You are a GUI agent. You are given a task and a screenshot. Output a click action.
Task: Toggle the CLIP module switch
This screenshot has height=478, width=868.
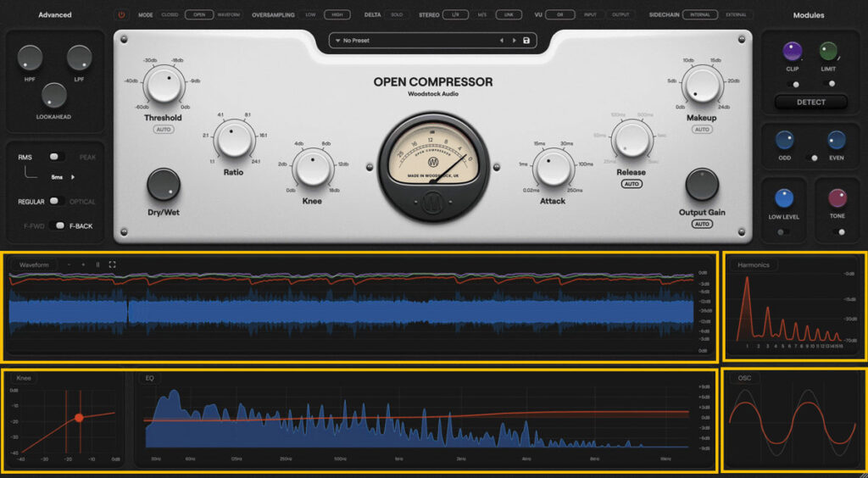[x=793, y=84]
